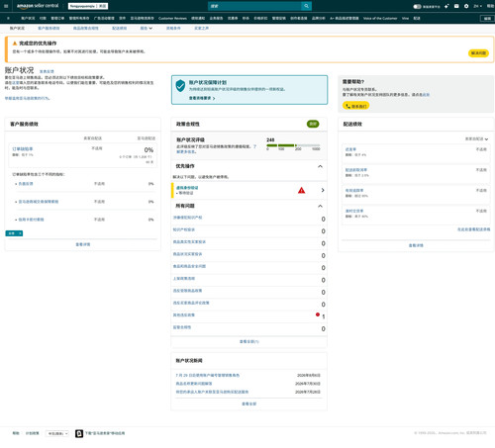The width and height of the screenshot is (495, 448).
Task: Open A+ content manager in favorites bar
Action: (x=345, y=18)
